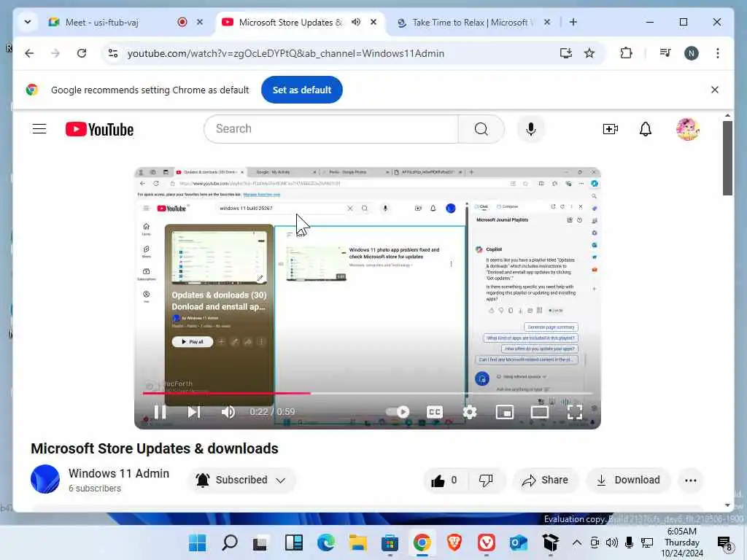Viewport: 747px width, 560px height.
Task: Skip to the next video
Action: click(193, 411)
